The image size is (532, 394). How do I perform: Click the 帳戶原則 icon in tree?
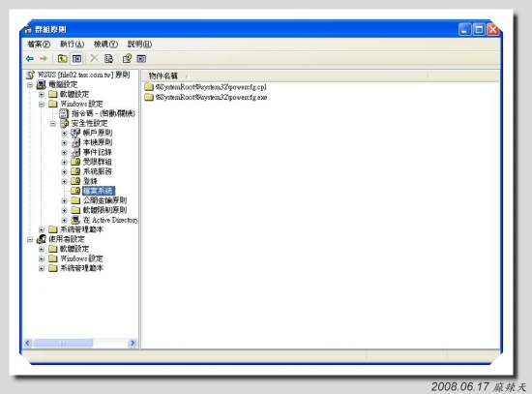(75, 133)
